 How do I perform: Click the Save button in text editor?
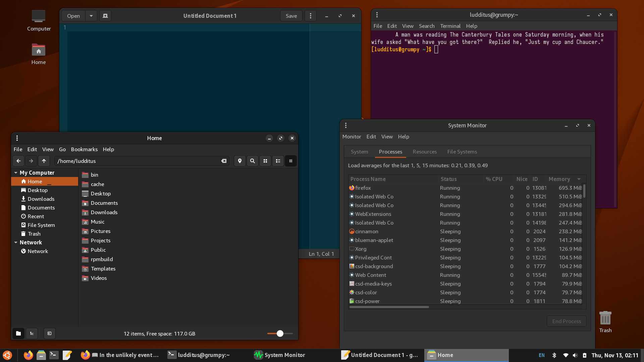point(291,16)
